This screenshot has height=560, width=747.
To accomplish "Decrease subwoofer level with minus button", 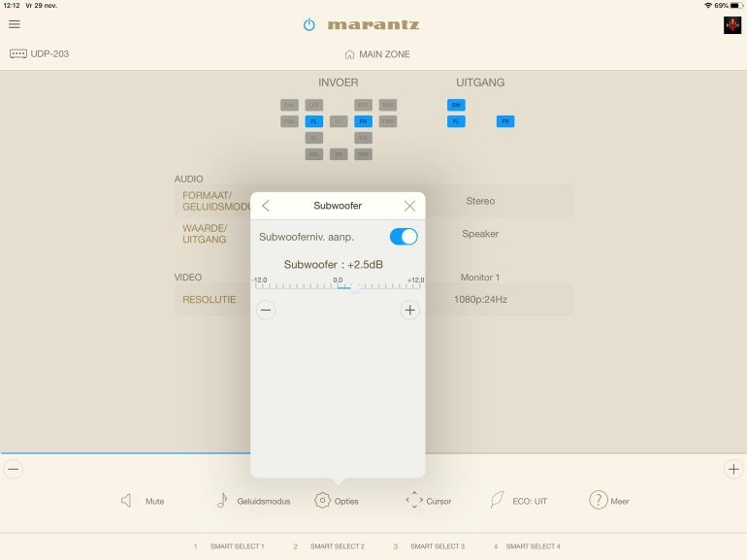I will click(x=266, y=310).
